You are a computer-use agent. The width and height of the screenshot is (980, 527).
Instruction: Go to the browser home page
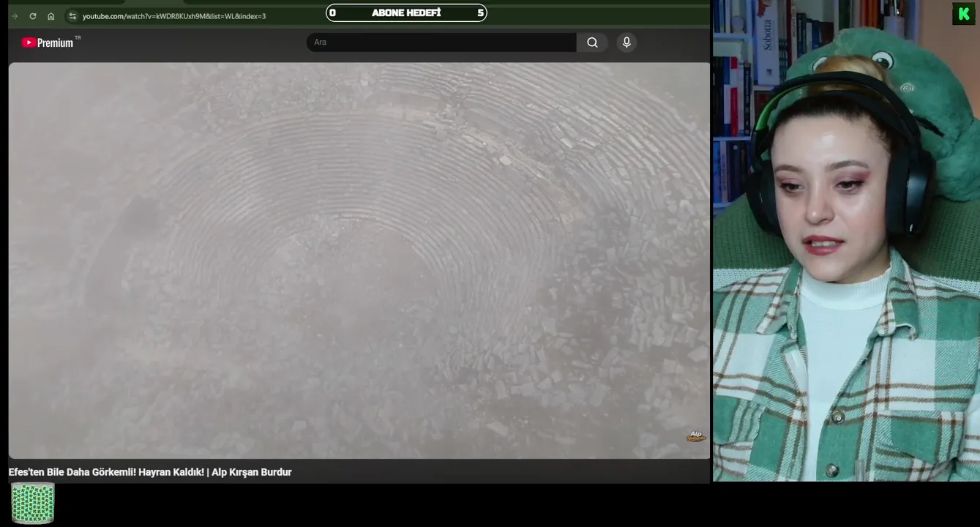click(51, 16)
